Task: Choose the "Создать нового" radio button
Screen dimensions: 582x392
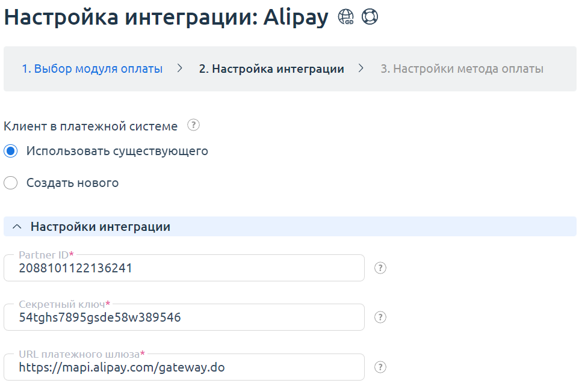Action: pyautogui.click(x=10, y=183)
